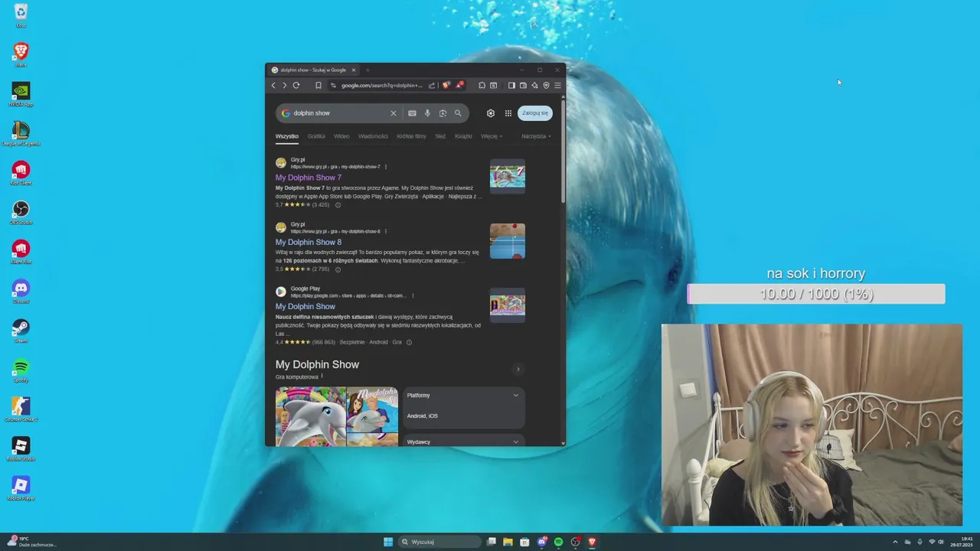Screen dimensions: 980x551
Task: Open OBS Studio desktop shortcut
Action: [21, 212]
